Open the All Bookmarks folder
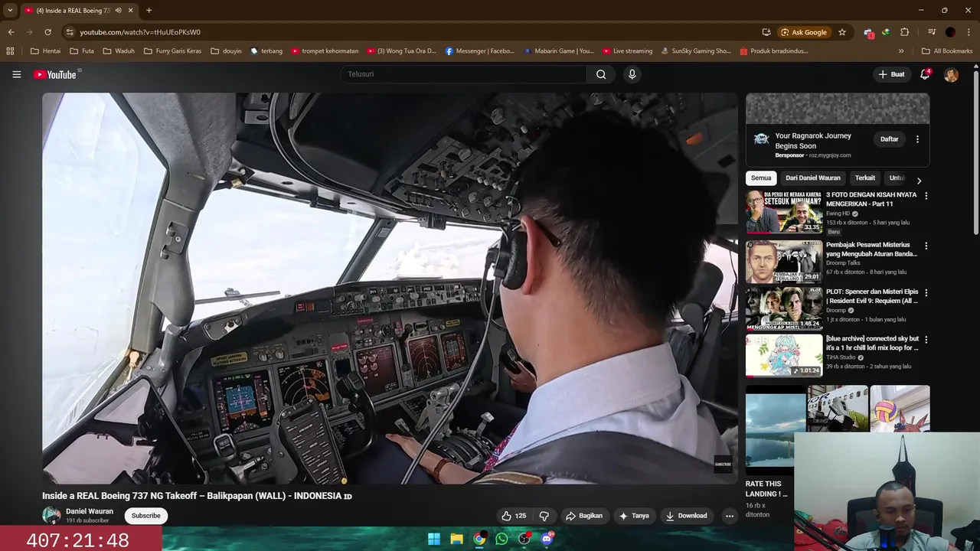The height and width of the screenshot is (551, 980). [x=947, y=51]
